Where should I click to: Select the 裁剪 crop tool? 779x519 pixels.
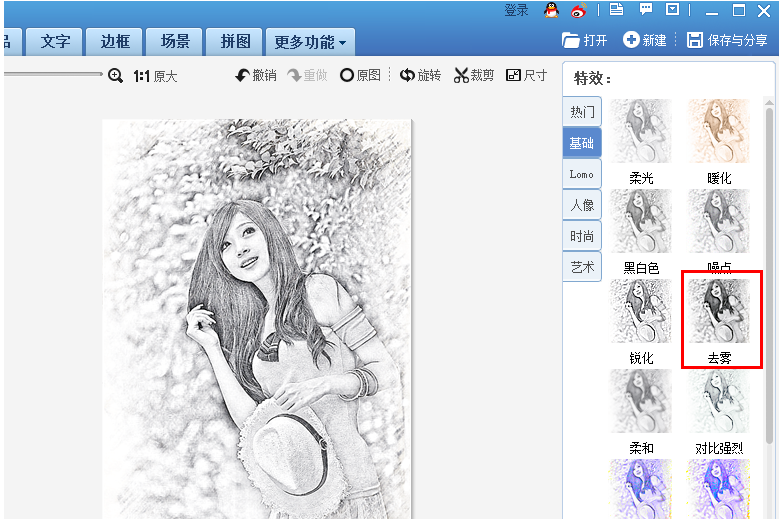pyautogui.click(x=474, y=76)
